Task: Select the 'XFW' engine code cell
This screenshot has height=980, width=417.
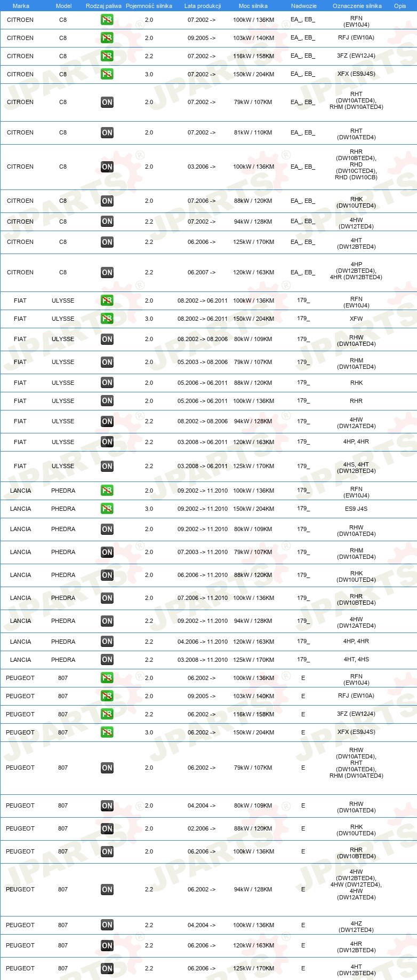Action: pyautogui.click(x=356, y=319)
